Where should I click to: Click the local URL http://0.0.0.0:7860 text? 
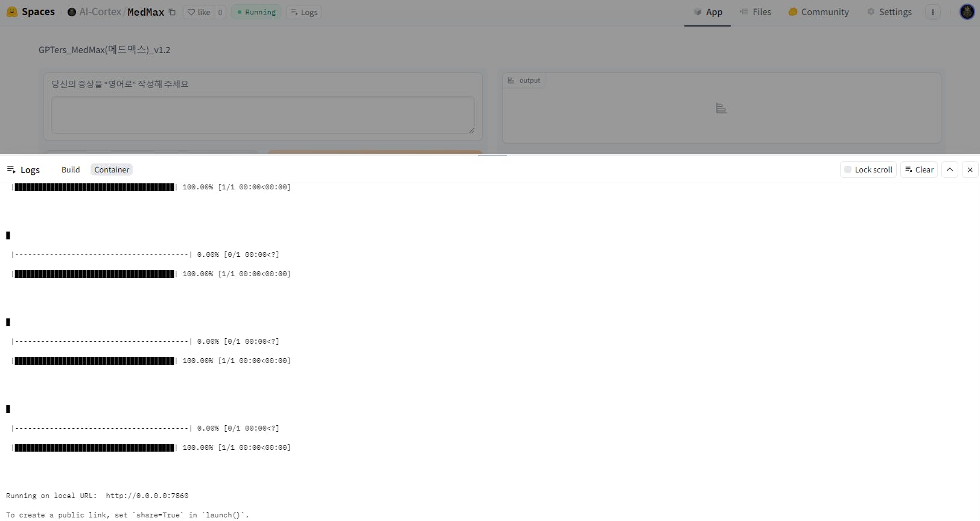[x=147, y=496]
